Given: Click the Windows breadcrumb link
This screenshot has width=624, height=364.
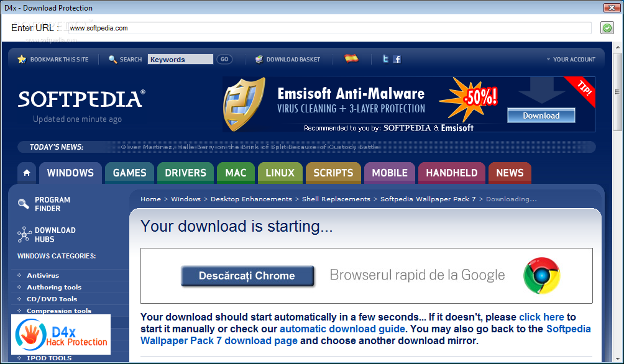Looking at the screenshot, I should tap(186, 199).
